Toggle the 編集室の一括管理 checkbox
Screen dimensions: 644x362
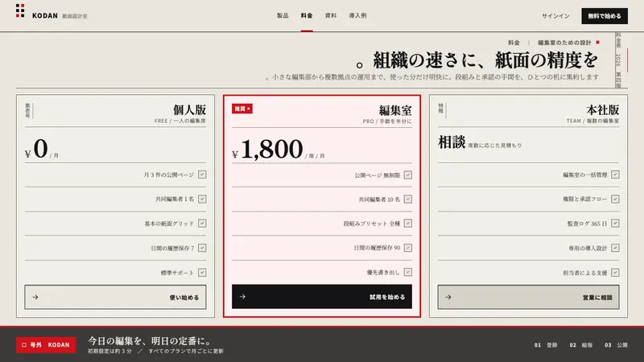coord(615,175)
